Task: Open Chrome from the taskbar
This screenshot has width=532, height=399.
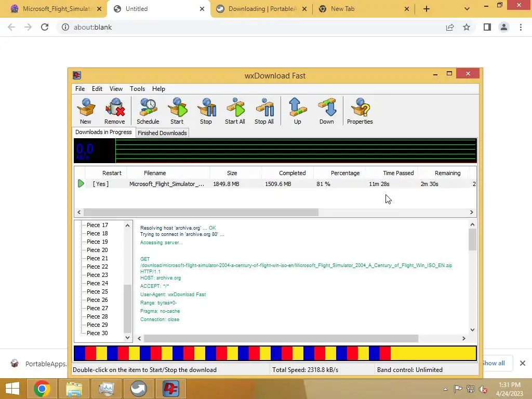Action: pyautogui.click(x=42, y=389)
